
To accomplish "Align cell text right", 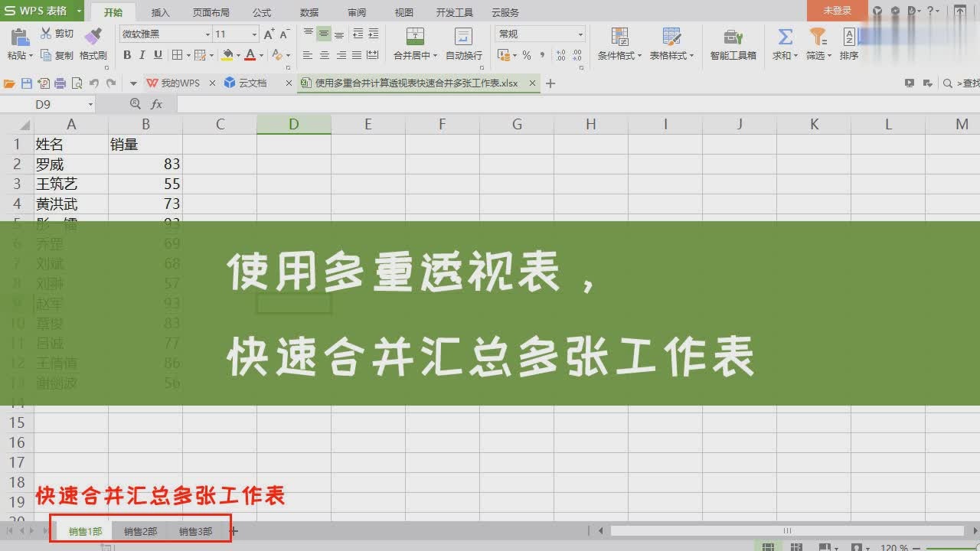I will tap(341, 55).
